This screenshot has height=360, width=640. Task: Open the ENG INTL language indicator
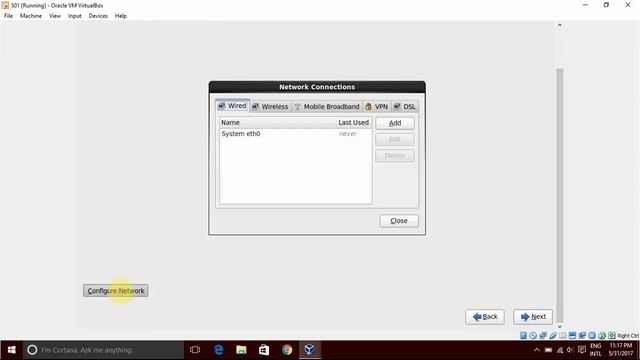[x=596, y=350]
